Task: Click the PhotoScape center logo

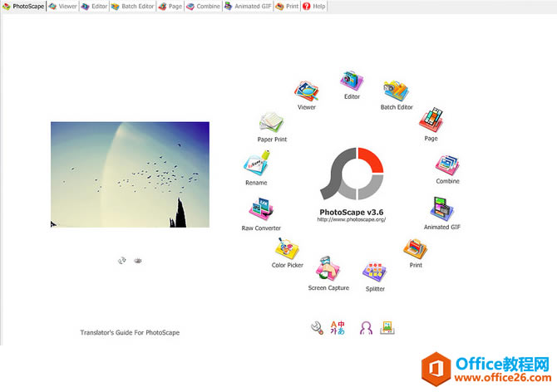Action: [x=352, y=174]
